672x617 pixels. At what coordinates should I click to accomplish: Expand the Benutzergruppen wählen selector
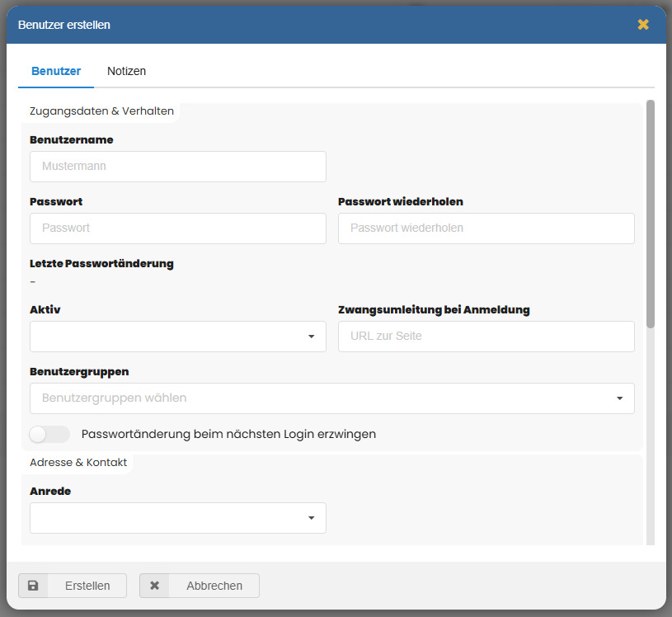coord(330,398)
